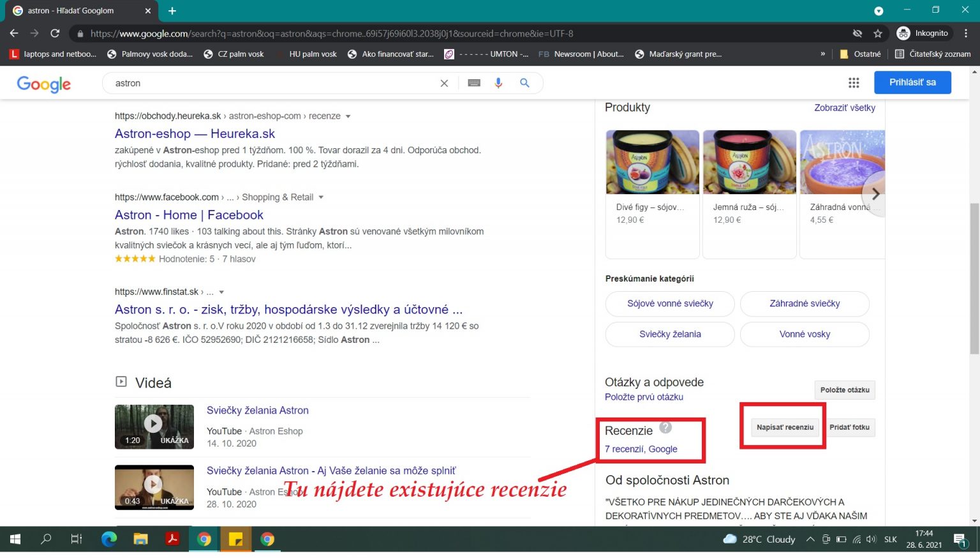This screenshot has width=980, height=558.
Task: Open Astron s. r. o. finstat result
Action: pos(288,309)
